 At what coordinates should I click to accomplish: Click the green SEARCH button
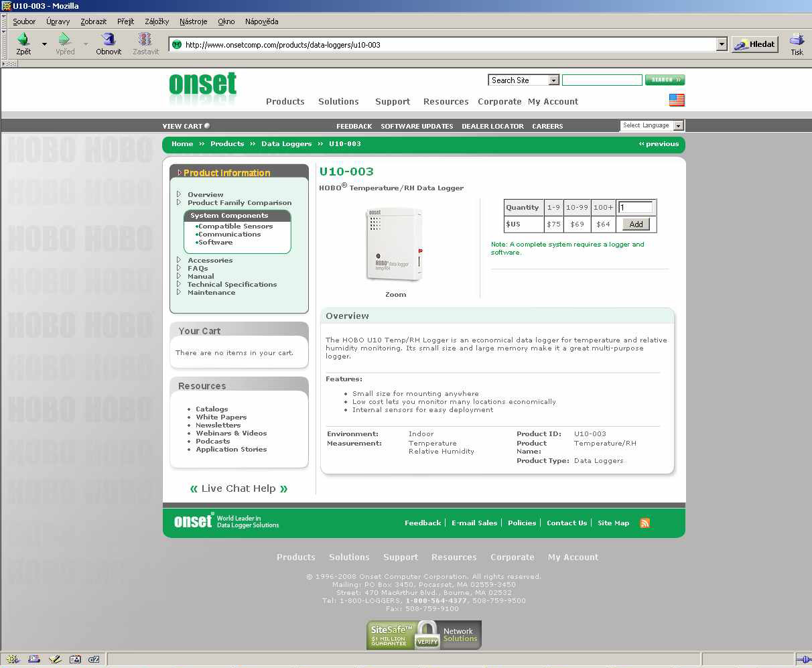665,80
